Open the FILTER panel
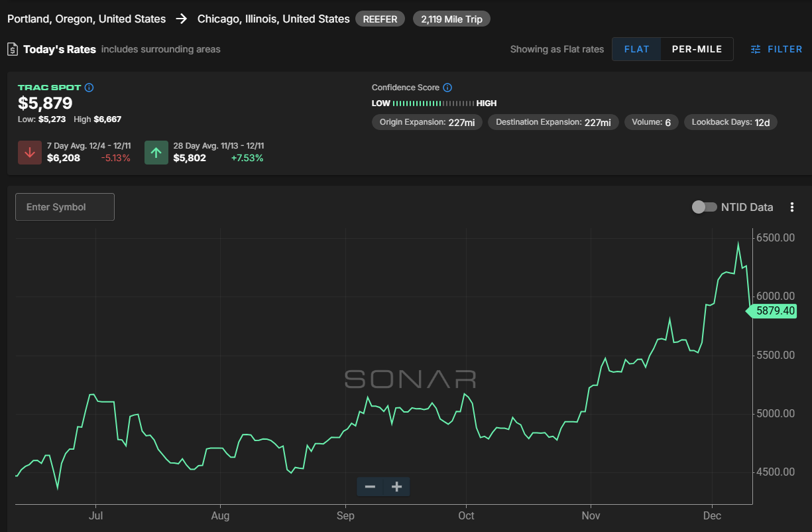Viewport: 812px width, 532px height. [x=776, y=49]
